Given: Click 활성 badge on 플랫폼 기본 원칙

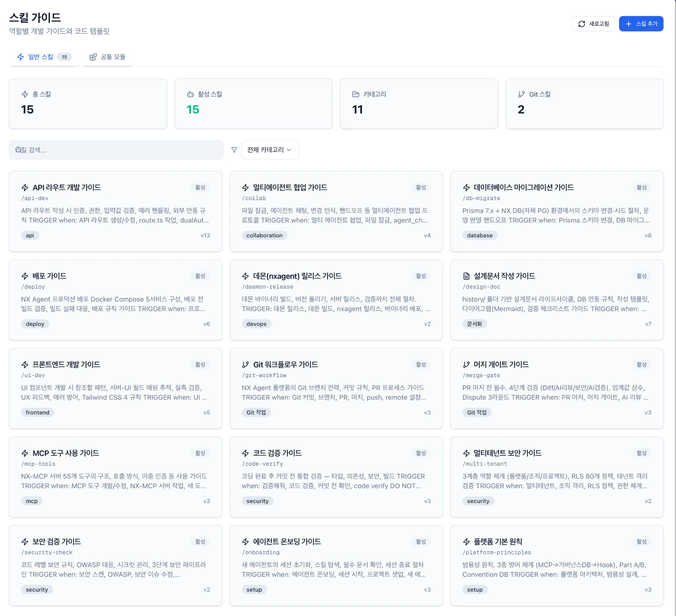Looking at the screenshot, I should (x=642, y=542).
